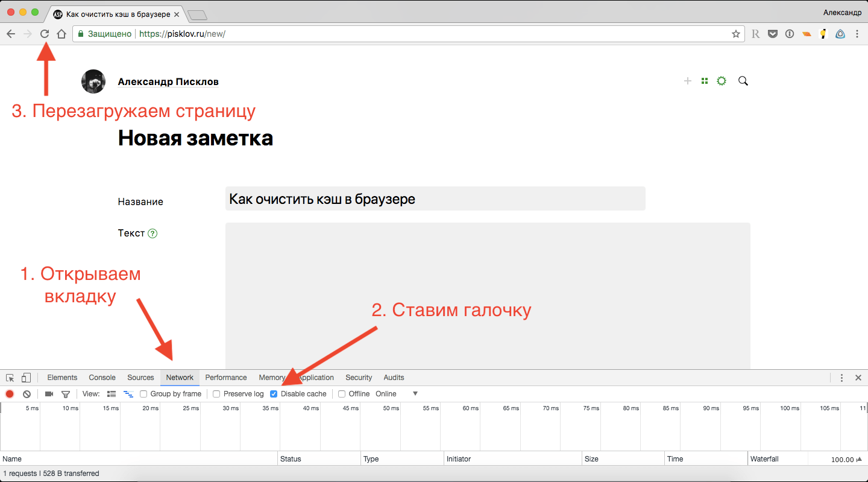Click the capture screenshots camera icon
The height and width of the screenshot is (482, 868).
[49, 394]
